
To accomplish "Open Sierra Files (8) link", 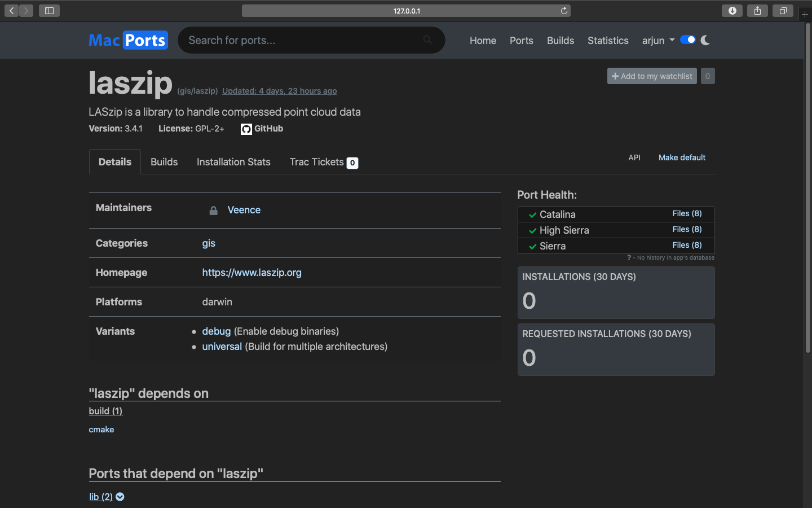I will pyautogui.click(x=687, y=245).
